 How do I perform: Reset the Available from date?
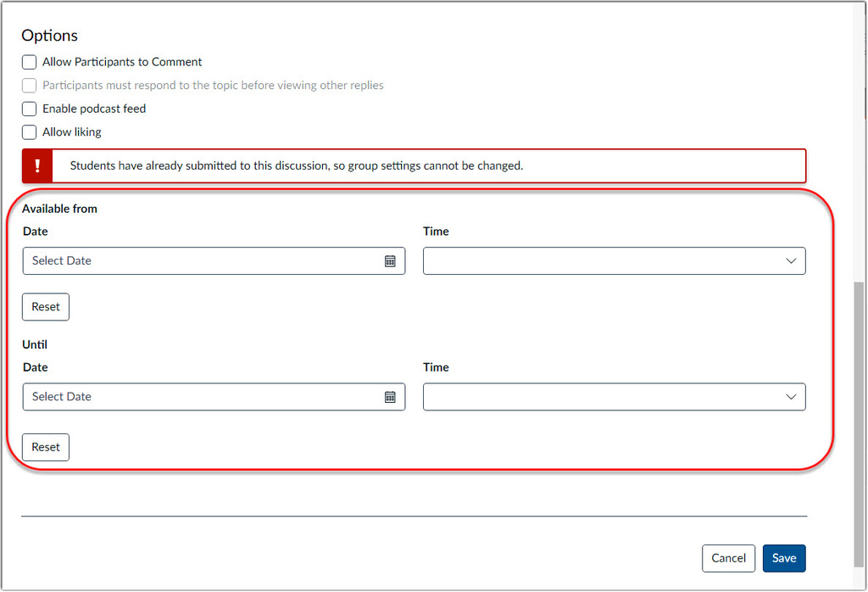(x=46, y=307)
